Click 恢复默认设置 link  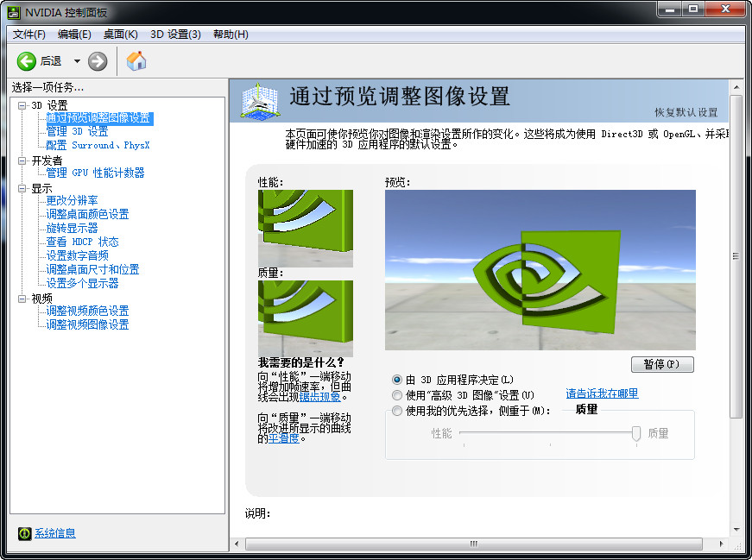coord(686,112)
